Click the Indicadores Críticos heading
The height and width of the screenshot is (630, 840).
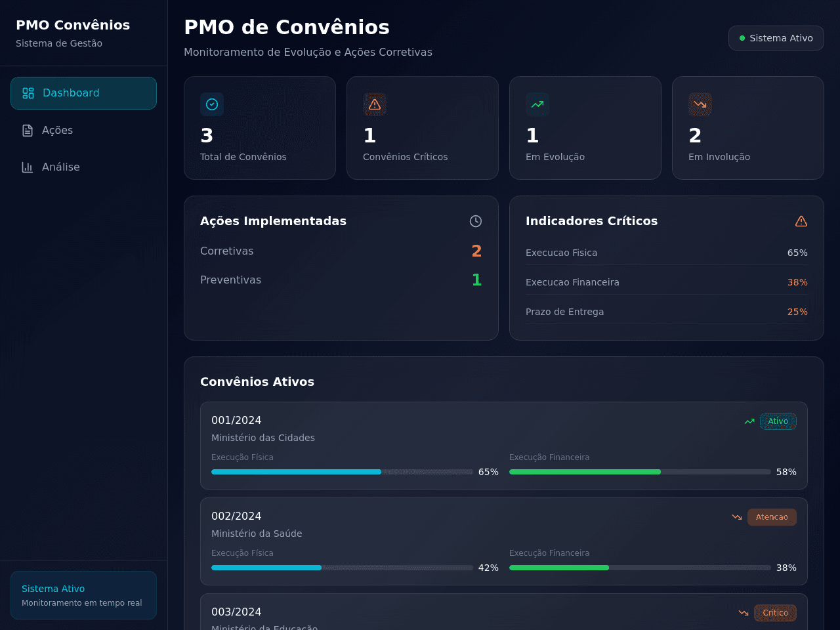(x=591, y=221)
